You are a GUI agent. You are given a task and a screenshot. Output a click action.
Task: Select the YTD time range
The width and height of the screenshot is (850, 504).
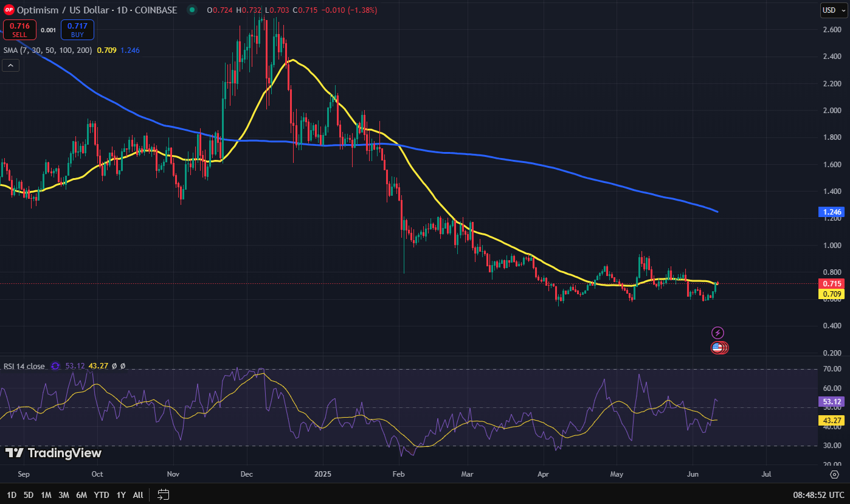(x=102, y=495)
